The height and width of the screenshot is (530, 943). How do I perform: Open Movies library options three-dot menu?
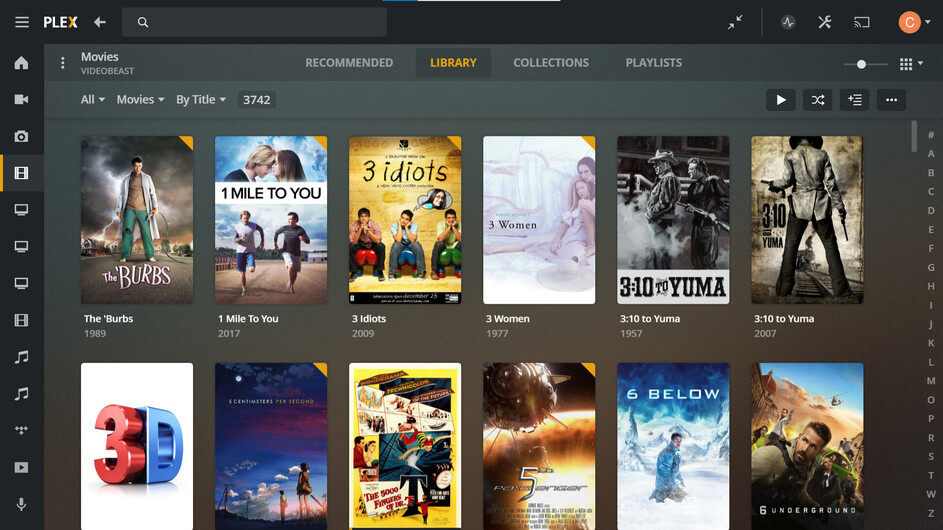point(63,63)
